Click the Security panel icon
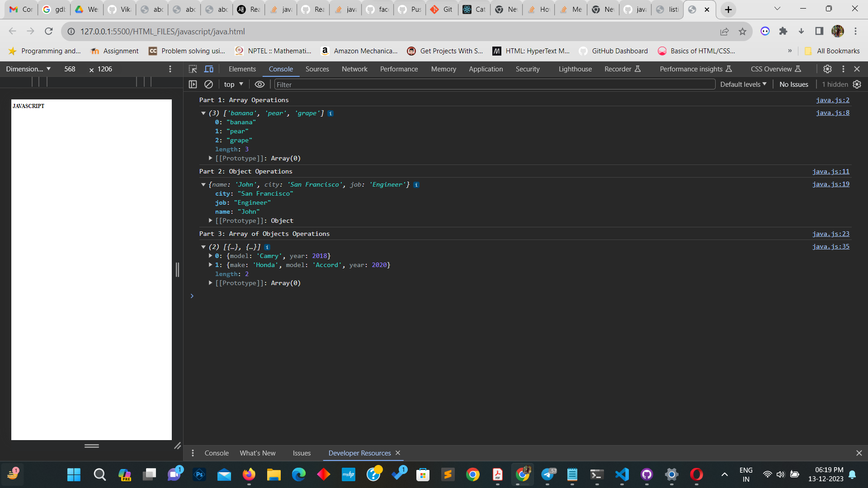 [x=528, y=69]
